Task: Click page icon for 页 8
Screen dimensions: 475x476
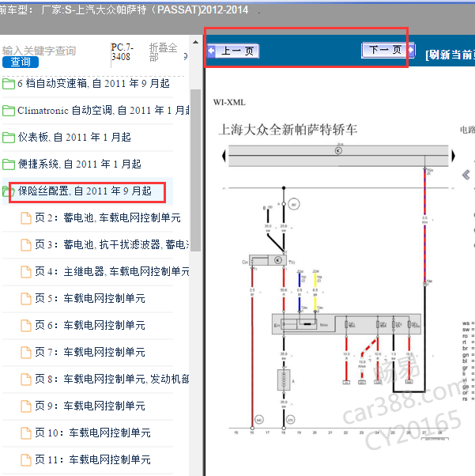Action: coord(26,380)
